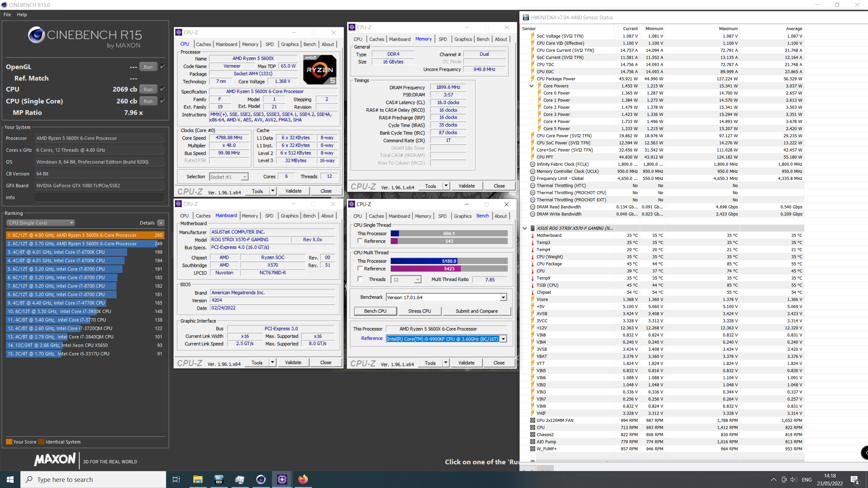
Task: Open Task View in taskbar
Action: [176, 480]
